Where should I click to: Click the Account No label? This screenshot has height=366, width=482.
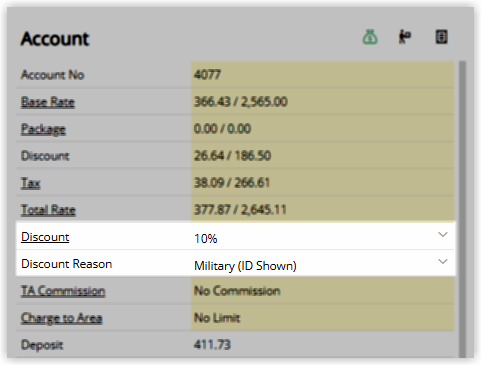[52, 75]
